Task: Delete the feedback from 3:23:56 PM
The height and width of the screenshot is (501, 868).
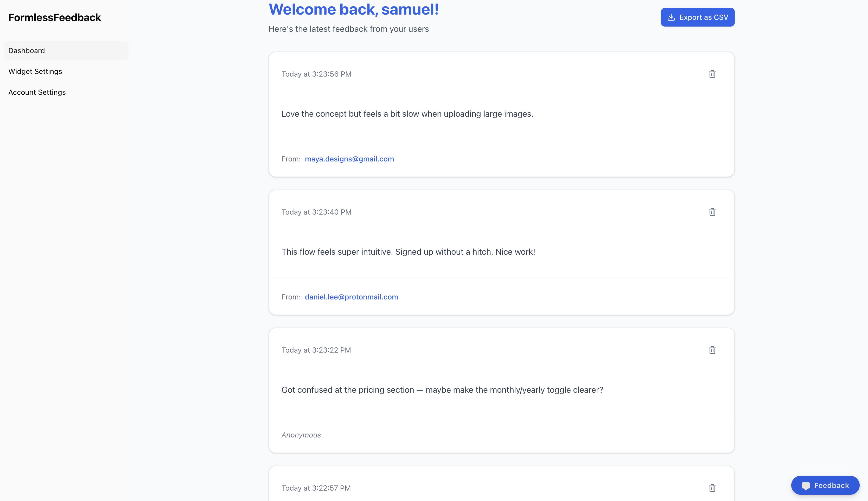Action: click(712, 74)
